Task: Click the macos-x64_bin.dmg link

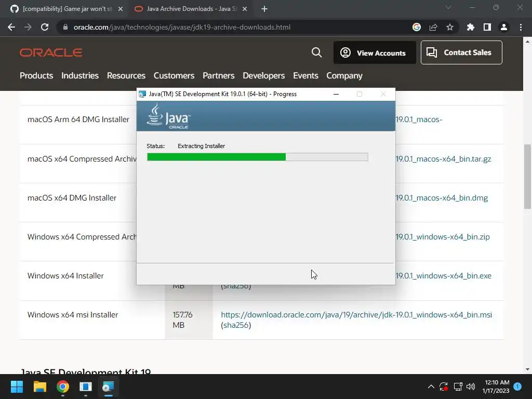Action: click(442, 197)
